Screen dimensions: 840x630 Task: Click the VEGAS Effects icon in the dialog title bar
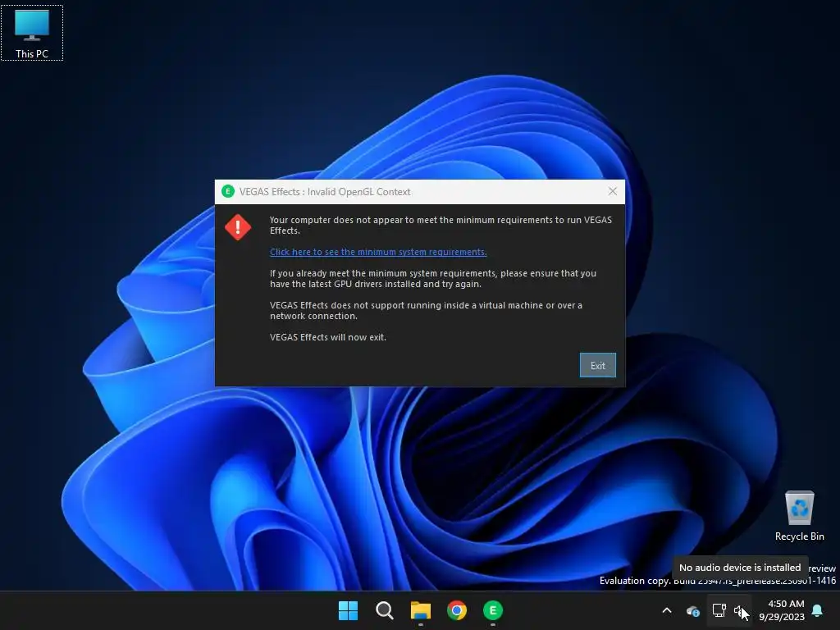pos(228,191)
